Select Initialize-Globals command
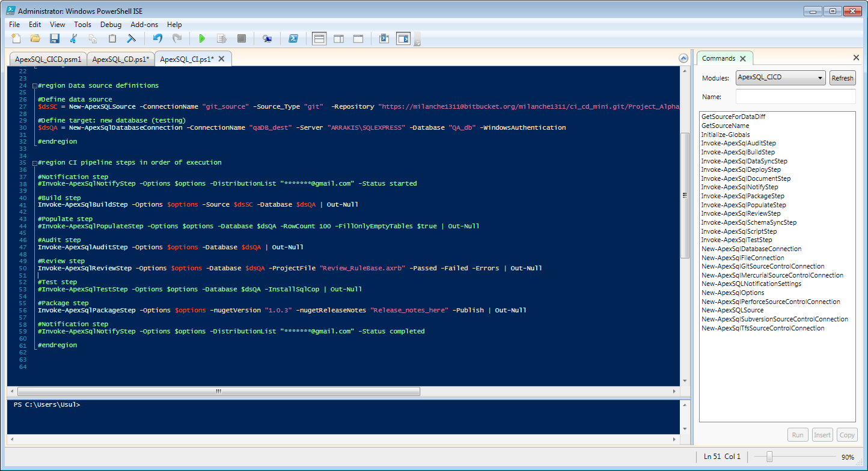 [726, 135]
